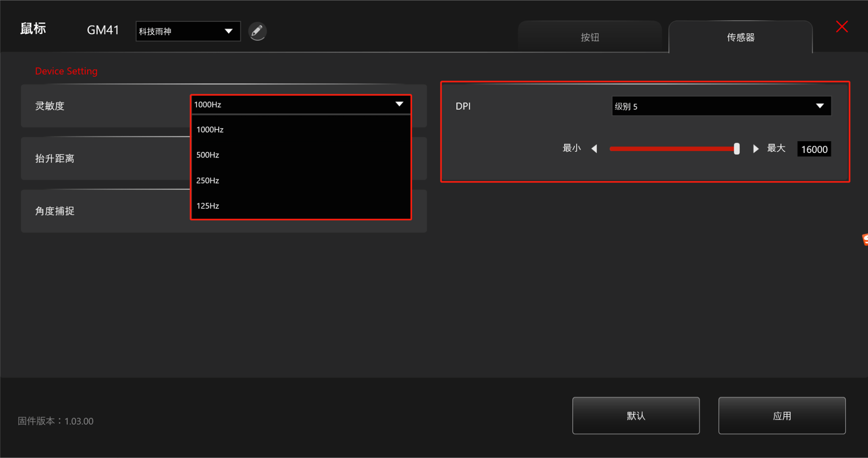Image resolution: width=868 pixels, height=458 pixels.
Task: Click the 固件版本 1.03.00 text
Action: (x=56, y=421)
